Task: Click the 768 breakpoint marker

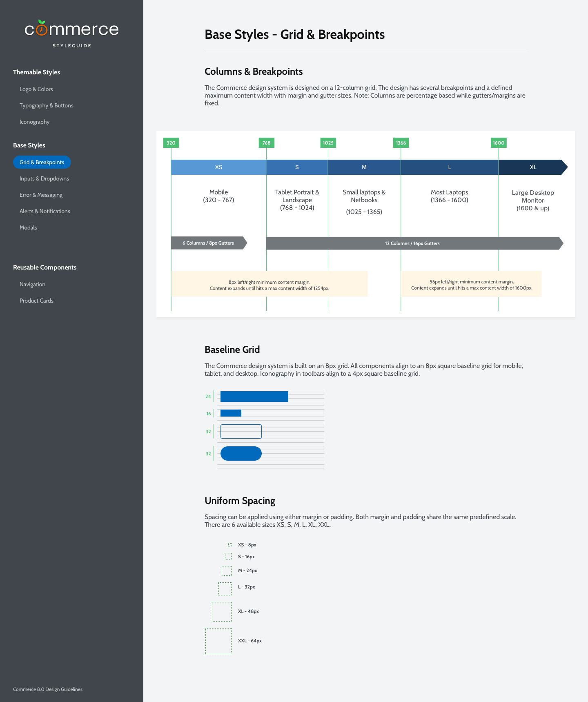Action: (266, 143)
